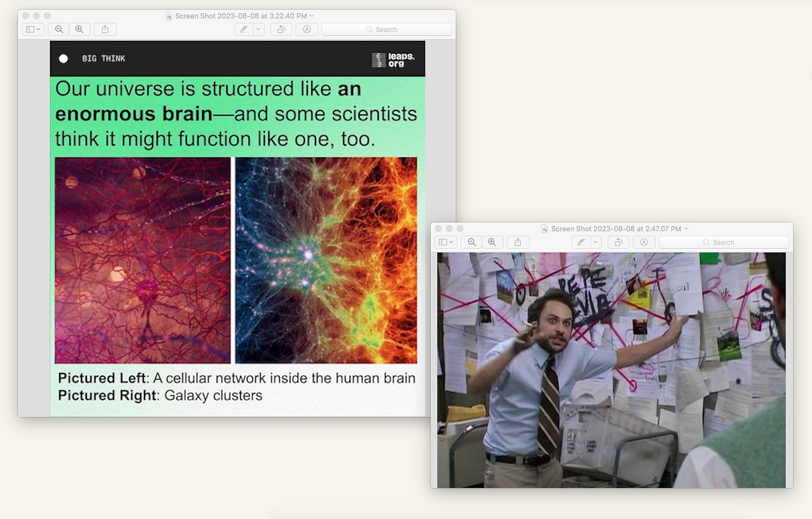812x519 pixels.
Task: Click the 'enormous brain' headline text
Action: point(134,114)
